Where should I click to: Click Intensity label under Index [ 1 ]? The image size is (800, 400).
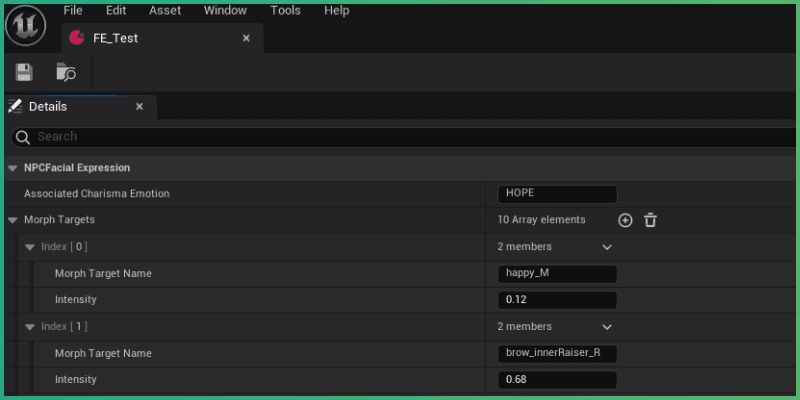pos(76,380)
